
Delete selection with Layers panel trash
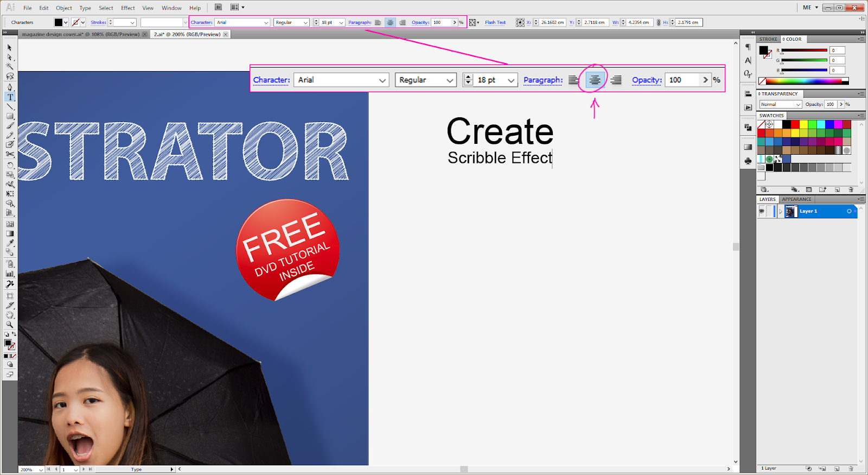pyautogui.click(x=851, y=468)
